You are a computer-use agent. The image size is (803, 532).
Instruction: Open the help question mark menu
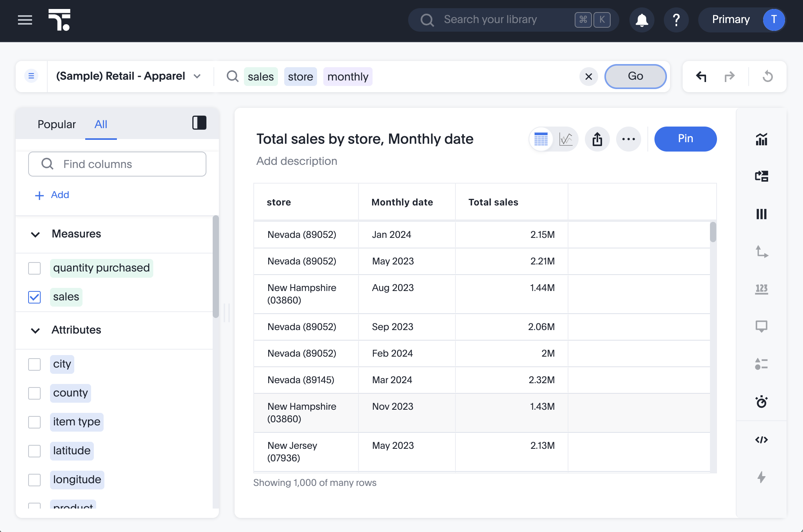(676, 20)
